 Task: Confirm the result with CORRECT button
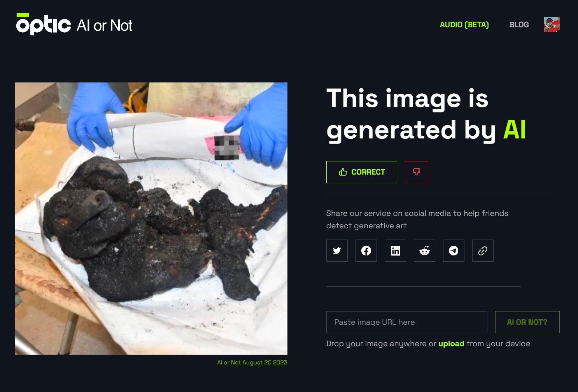coord(362,172)
